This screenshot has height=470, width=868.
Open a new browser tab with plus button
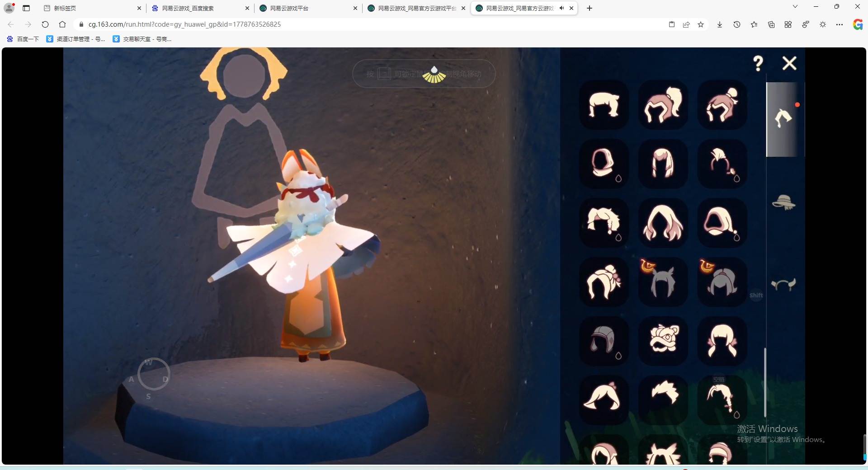[590, 8]
